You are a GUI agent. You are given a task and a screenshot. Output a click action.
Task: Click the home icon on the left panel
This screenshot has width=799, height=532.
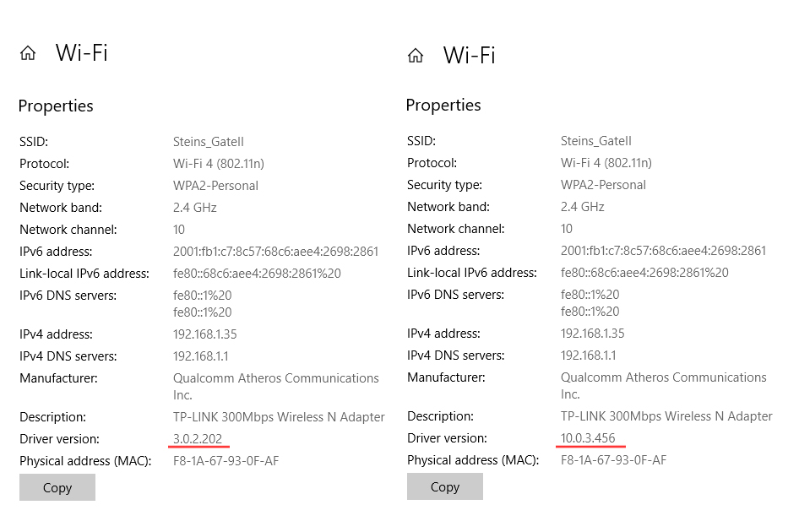(x=28, y=52)
